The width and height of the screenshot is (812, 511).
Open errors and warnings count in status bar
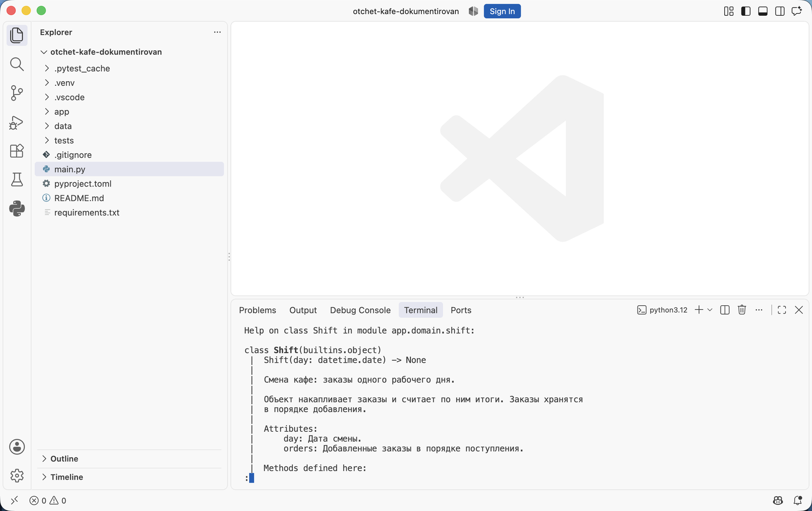[x=48, y=500]
